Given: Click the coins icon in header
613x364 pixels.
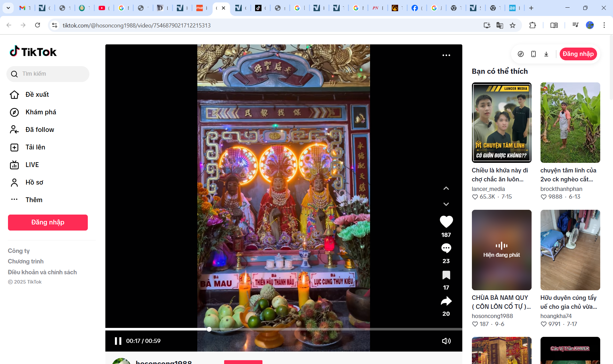Looking at the screenshot, I should tap(521, 54).
